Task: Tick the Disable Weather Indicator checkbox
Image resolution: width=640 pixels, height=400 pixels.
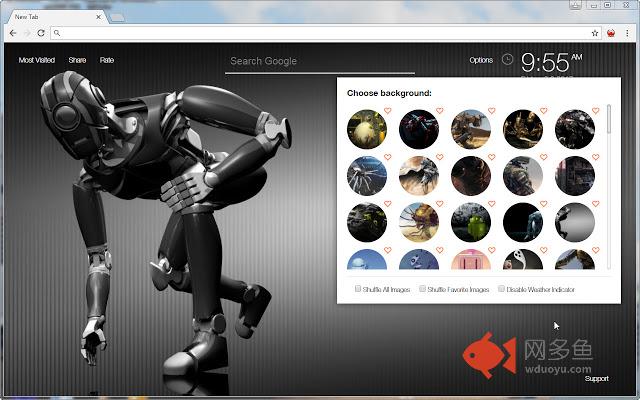Action: [501, 289]
